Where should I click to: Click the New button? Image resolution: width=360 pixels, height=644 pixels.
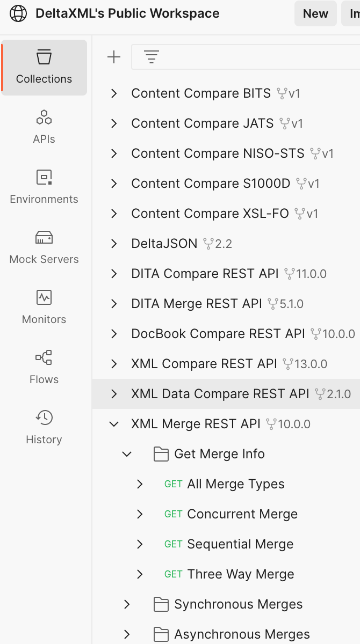point(315,14)
